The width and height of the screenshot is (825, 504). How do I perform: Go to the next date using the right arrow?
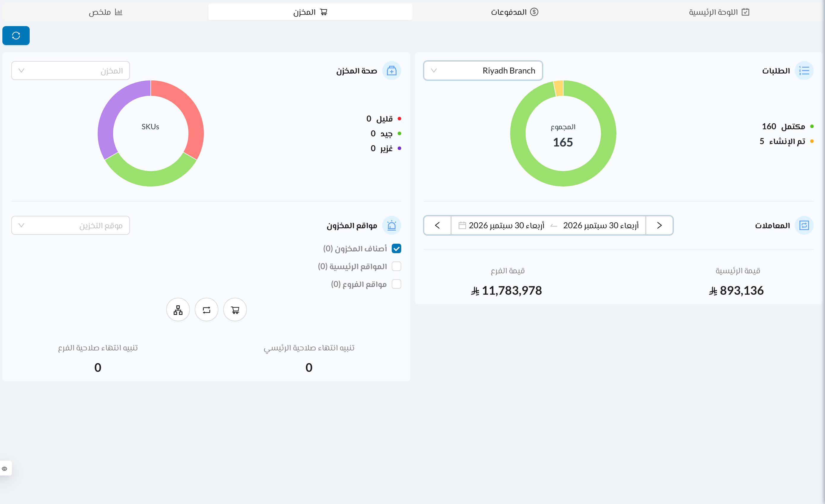click(x=659, y=225)
